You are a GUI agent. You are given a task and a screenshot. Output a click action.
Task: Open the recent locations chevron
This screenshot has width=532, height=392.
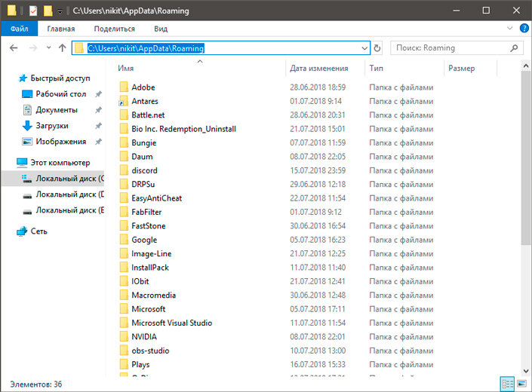(x=48, y=47)
